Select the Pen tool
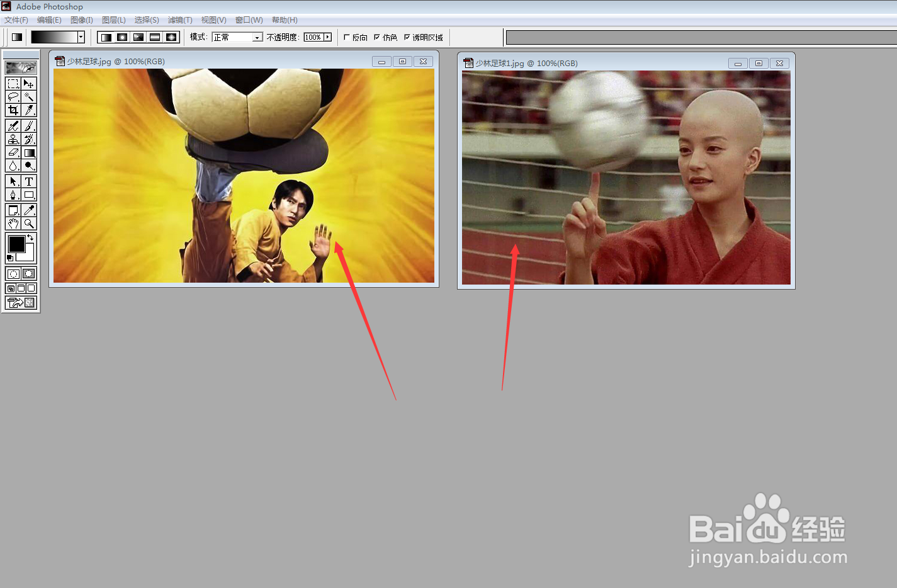Image resolution: width=897 pixels, height=588 pixels. click(13, 195)
